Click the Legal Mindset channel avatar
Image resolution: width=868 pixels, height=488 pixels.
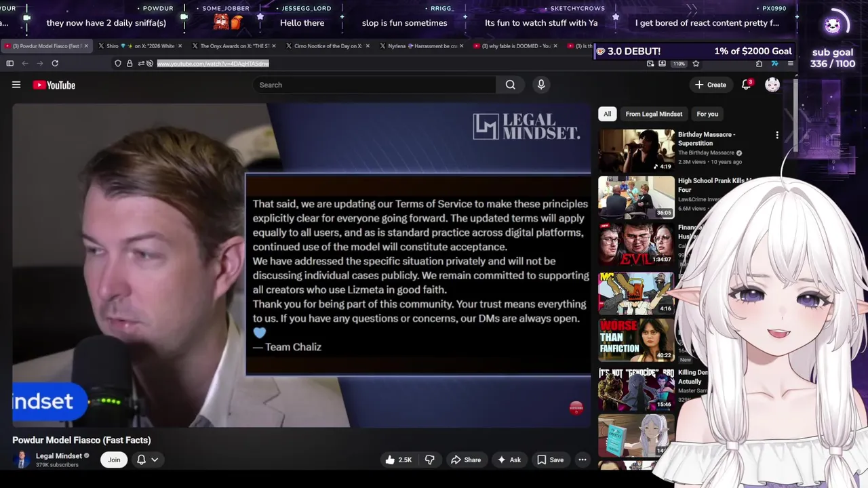(x=22, y=460)
